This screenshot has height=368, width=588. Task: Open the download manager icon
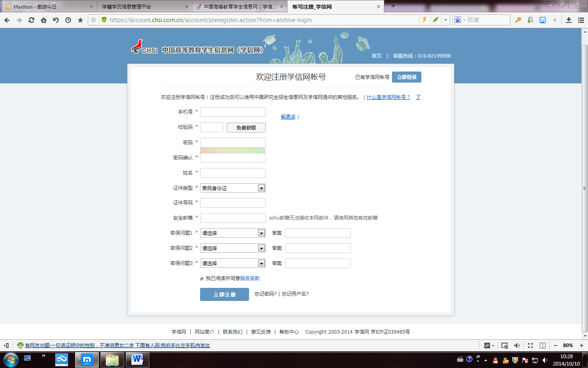click(x=569, y=20)
